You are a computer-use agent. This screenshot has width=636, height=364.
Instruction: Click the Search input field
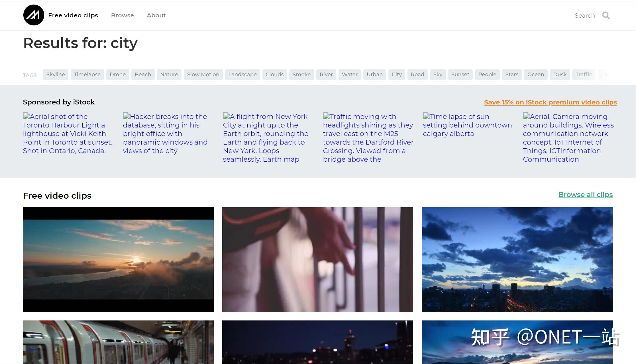[x=584, y=16]
